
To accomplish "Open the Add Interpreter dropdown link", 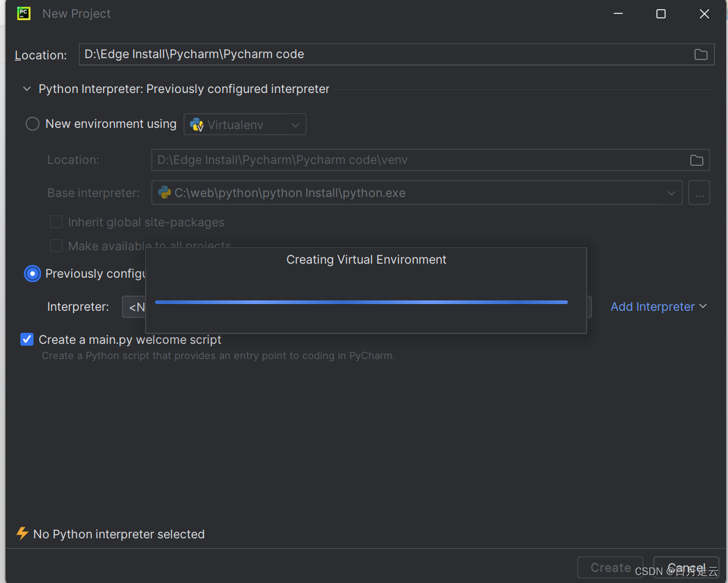I will tap(658, 307).
